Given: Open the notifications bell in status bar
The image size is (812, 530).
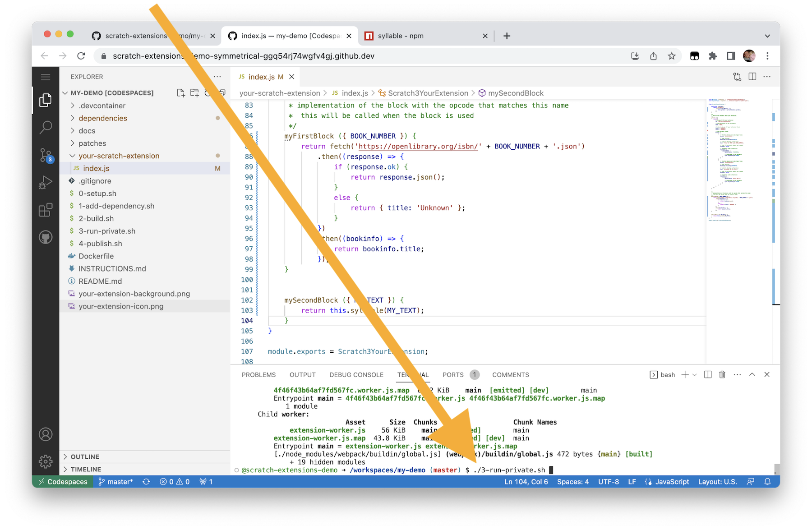Looking at the screenshot, I should coord(767,482).
